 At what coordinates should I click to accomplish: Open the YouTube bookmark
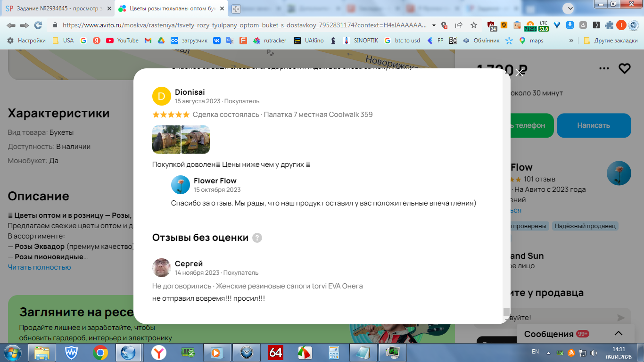pyautogui.click(x=122, y=41)
